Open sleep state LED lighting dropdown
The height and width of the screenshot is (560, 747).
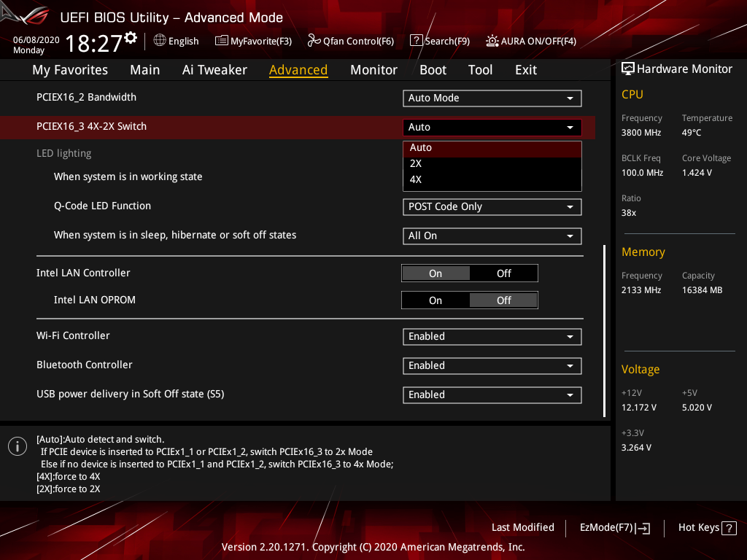492,236
